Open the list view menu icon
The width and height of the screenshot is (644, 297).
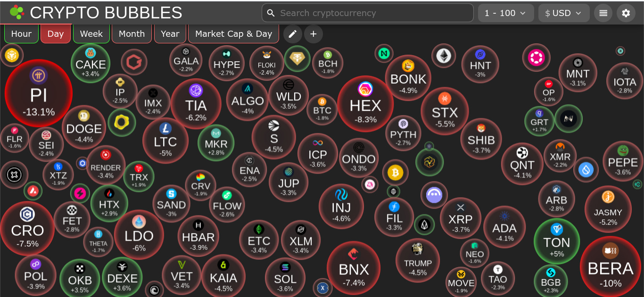pyautogui.click(x=603, y=13)
